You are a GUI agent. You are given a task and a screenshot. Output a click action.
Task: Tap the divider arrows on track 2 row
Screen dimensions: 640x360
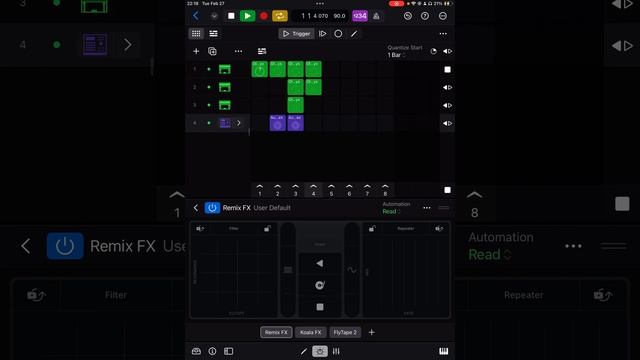pos(447,87)
